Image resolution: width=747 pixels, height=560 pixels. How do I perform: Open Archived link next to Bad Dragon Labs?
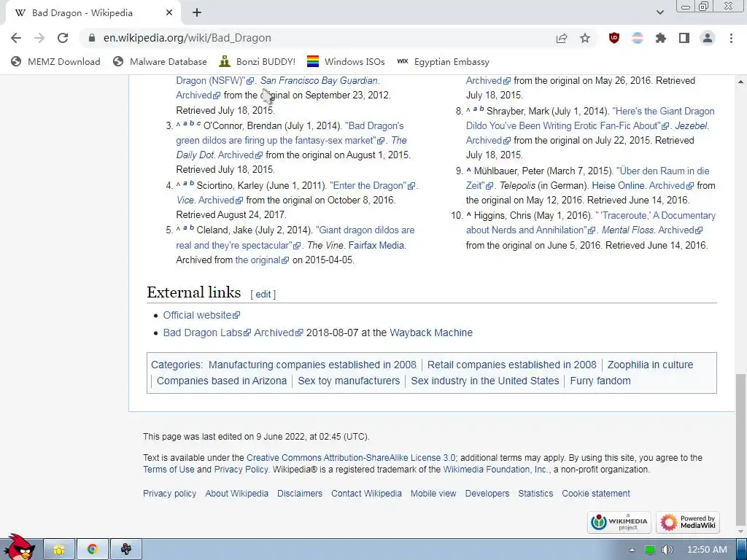pyautogui.click(x=278, y=332)
